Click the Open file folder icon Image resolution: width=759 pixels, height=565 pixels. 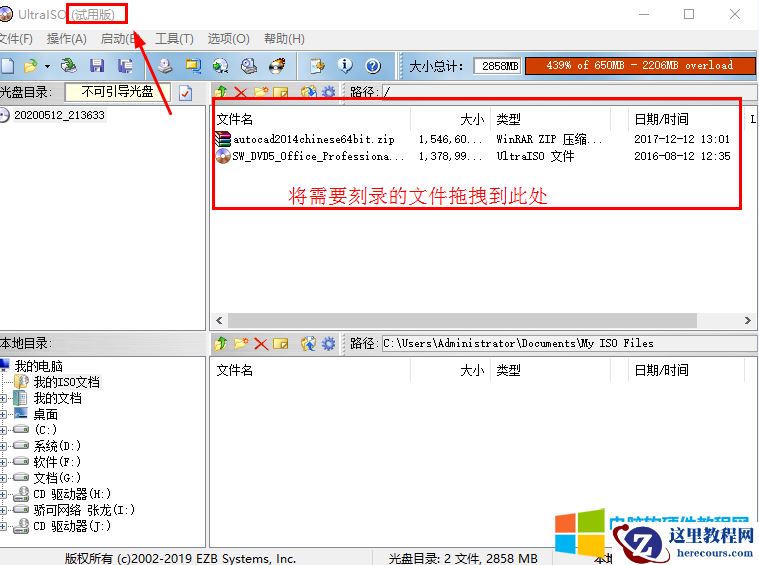30,65
